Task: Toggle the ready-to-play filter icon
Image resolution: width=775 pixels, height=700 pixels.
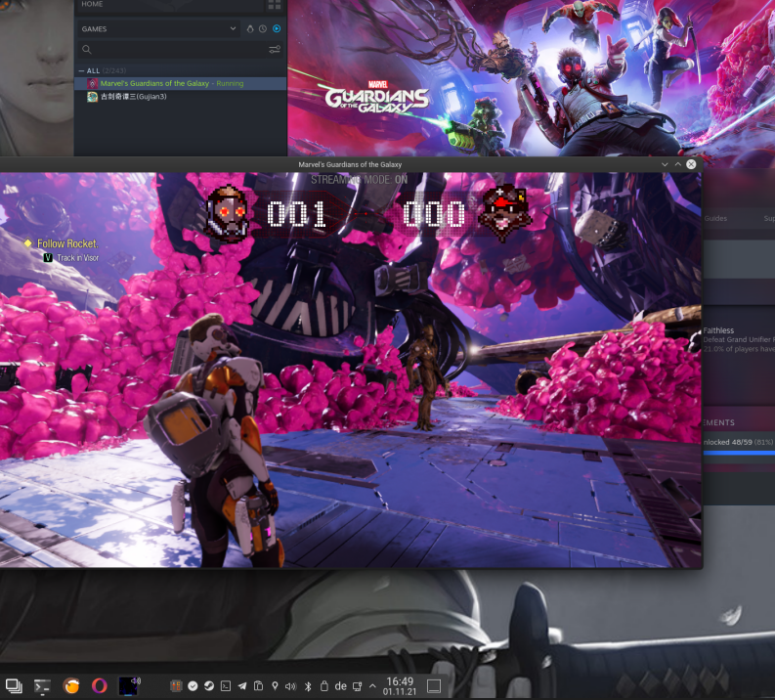Action: click(x=277, y=29)
